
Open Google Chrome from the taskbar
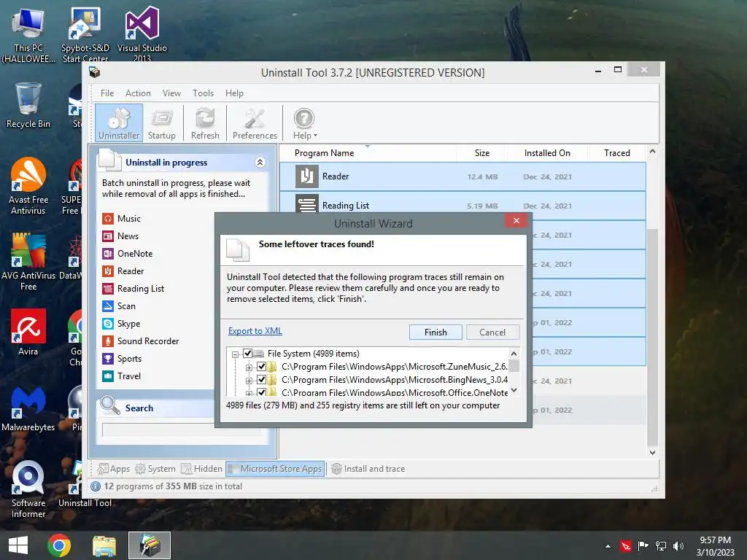coord(59,545)
